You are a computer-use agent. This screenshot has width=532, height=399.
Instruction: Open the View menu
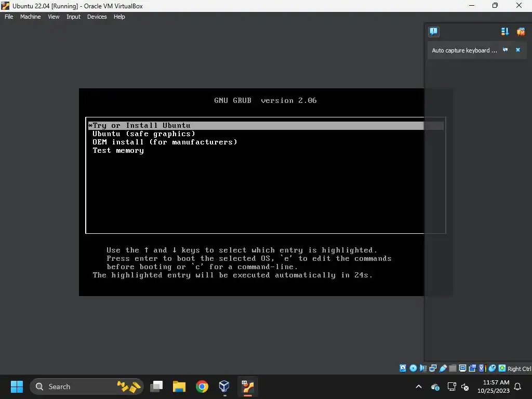point(54,17)
